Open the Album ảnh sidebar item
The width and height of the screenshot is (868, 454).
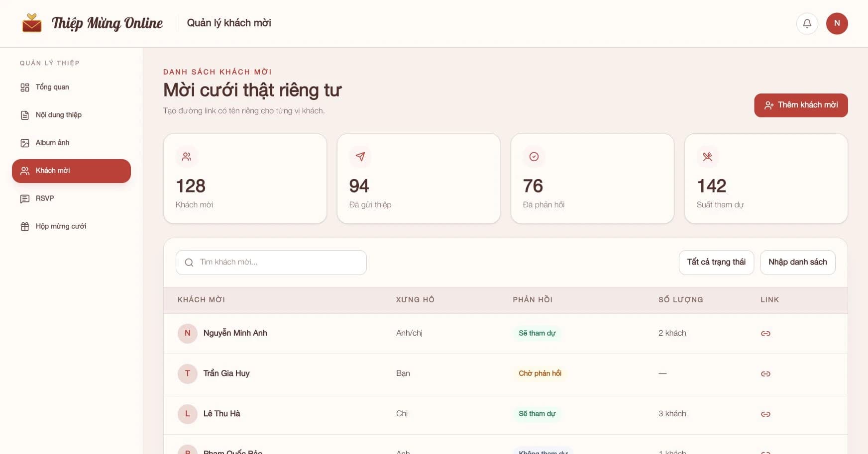(x=71, y=143)
